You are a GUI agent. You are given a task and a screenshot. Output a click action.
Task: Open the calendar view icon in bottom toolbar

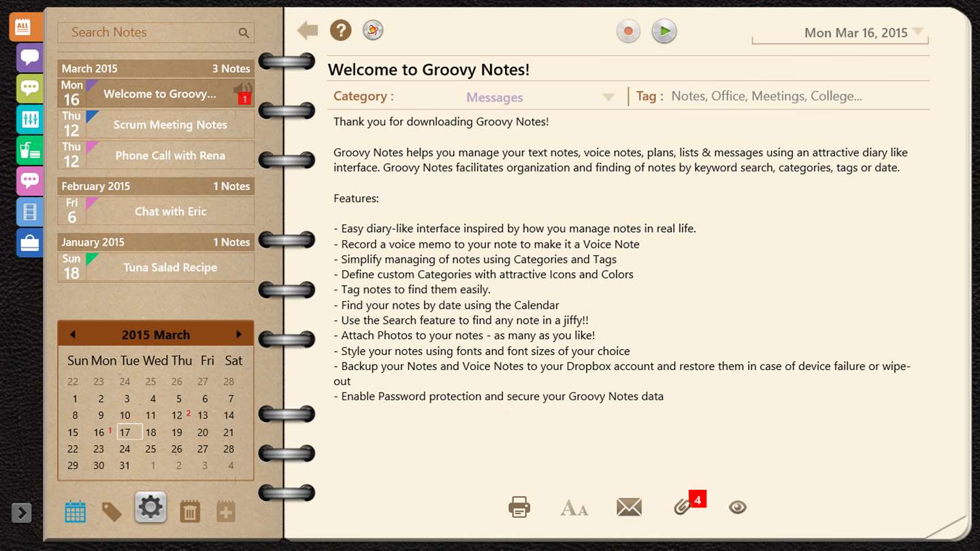[75, 512]
